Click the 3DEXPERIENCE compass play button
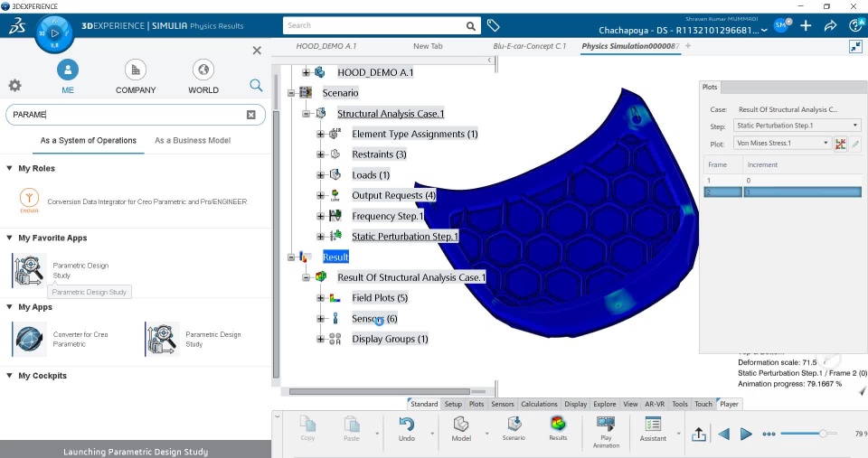Screen dimensions: 868x458 54,33
